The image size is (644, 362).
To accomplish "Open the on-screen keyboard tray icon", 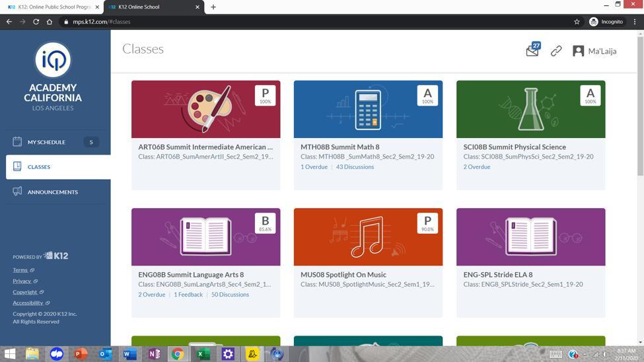I will [556, 354].
